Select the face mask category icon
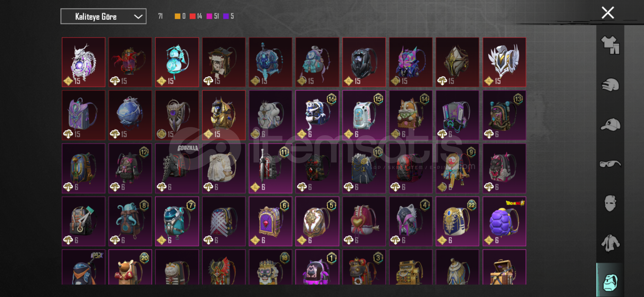Image resolution: width=644 pixels, height=297 pixels. [x=610, y=203]
